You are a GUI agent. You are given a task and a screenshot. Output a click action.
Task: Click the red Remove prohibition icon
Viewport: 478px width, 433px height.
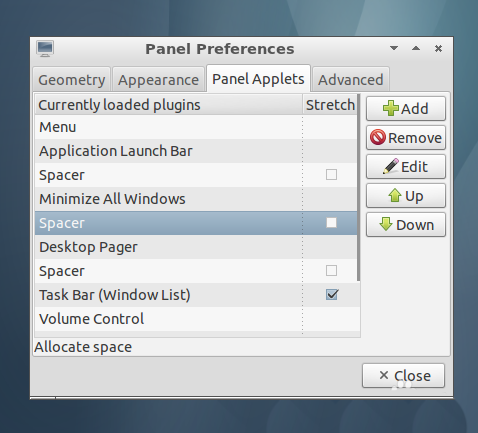tap(378, 137)
